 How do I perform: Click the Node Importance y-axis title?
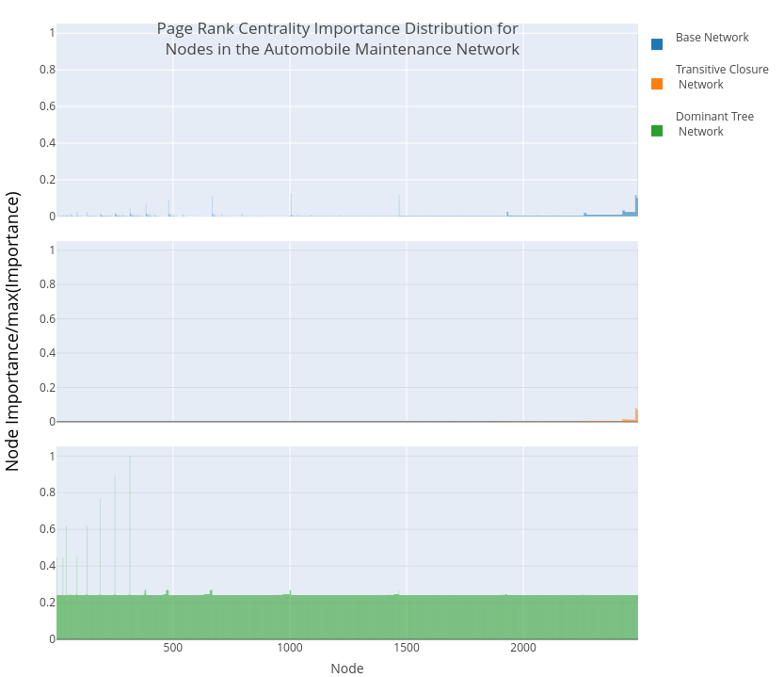click(x=13, y=330)
